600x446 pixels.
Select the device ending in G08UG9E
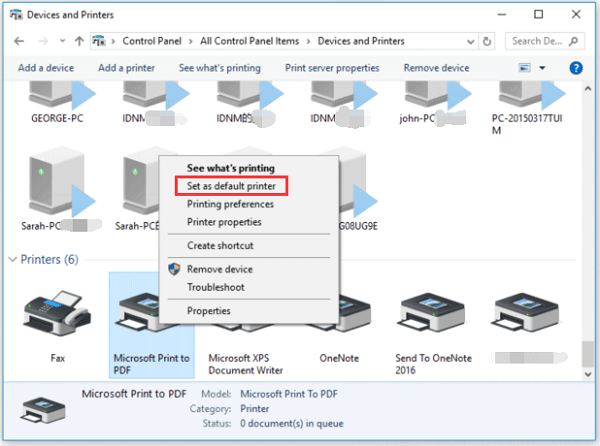click(x=359, y=186)
